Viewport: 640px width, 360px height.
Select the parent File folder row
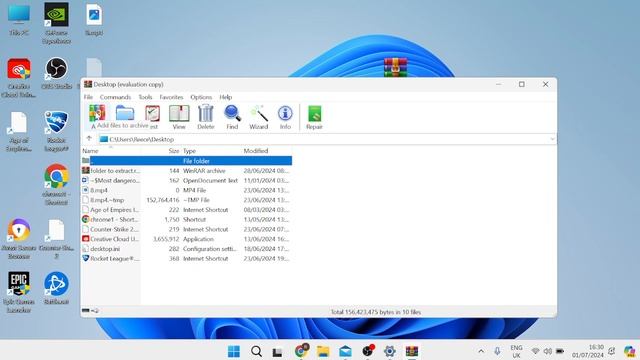coord(187,161)
